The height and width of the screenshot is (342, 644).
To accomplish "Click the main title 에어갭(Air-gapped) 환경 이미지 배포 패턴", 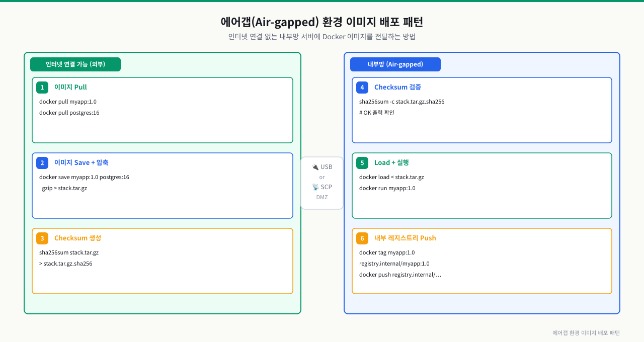I will 322,22.
